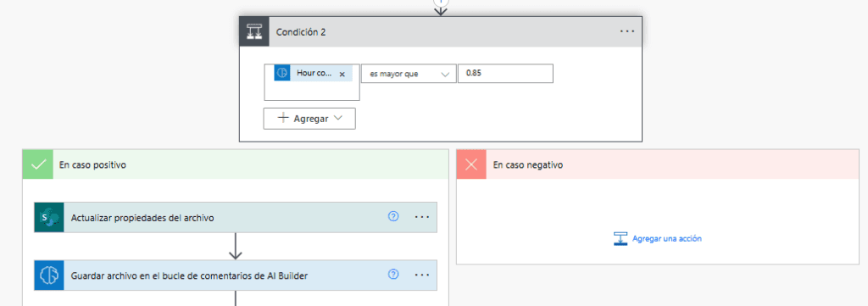Select the 'En caso positivo' header
The width and height of the screenshot is (868, 306).
click(x=236, y=164)
